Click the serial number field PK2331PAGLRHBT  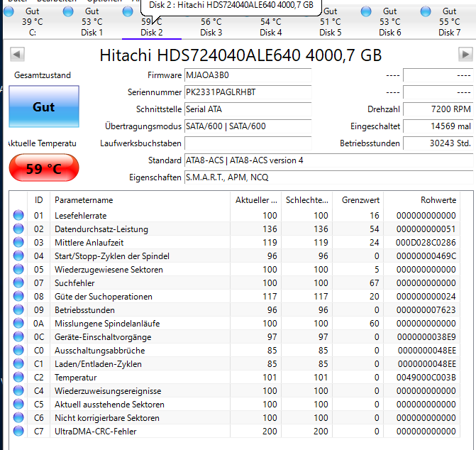pyautogui.click(x=248, y=92)
